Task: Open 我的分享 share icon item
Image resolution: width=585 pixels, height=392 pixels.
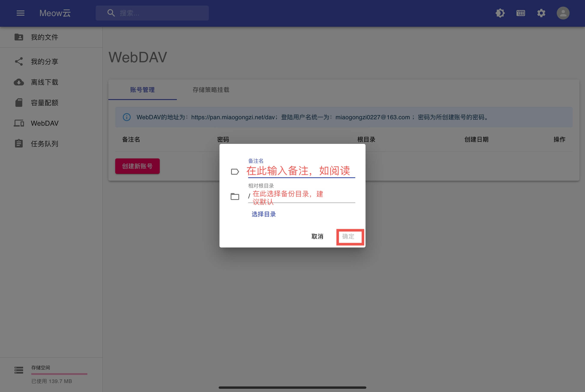Action: (x=45, y=61)
